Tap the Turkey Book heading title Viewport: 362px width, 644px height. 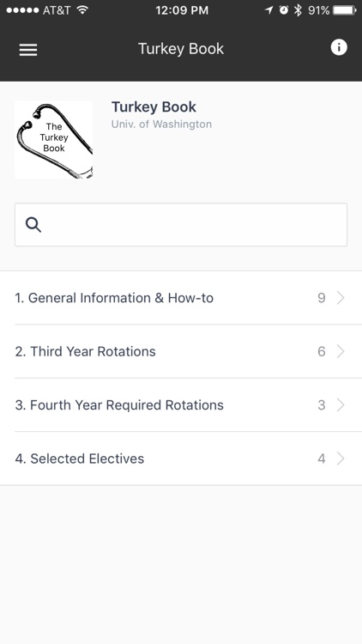pos(154,106)
